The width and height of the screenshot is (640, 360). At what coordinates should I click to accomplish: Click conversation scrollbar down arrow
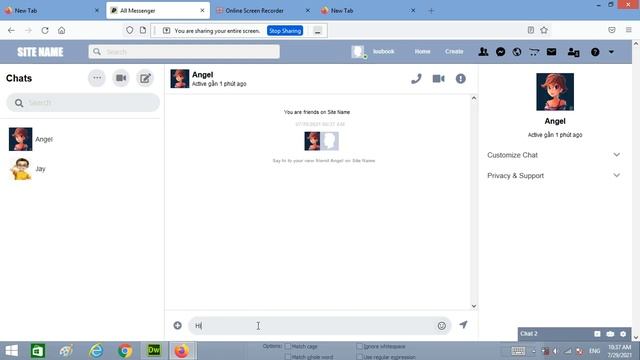tap(473, 306)
